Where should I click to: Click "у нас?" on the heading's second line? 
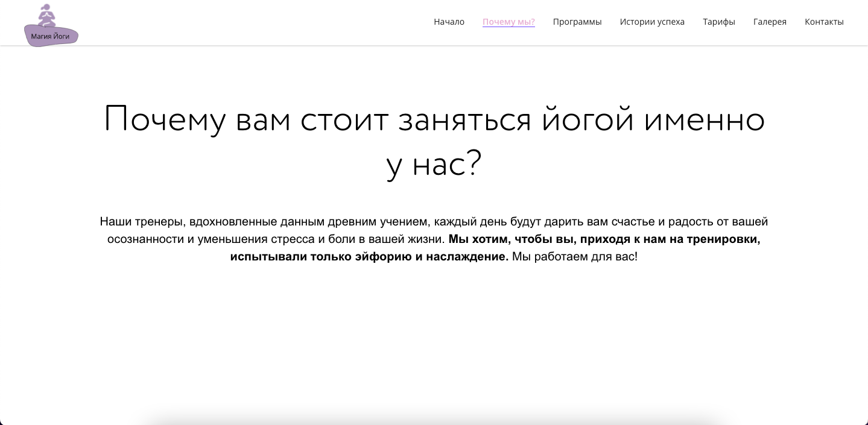434,163
